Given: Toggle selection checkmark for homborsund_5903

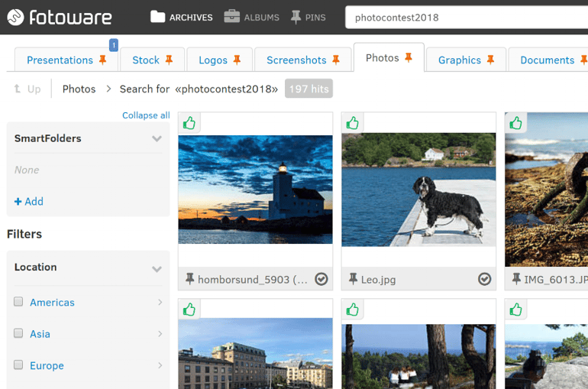Looking at the screenshot, I should (x=321, y=279).
